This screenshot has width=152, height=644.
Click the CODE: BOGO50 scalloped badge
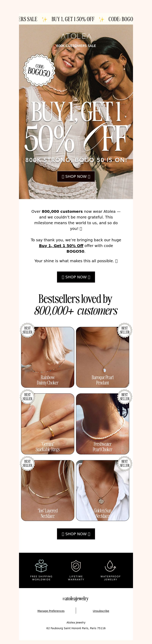pyautogui.click(x=39, y=70)
